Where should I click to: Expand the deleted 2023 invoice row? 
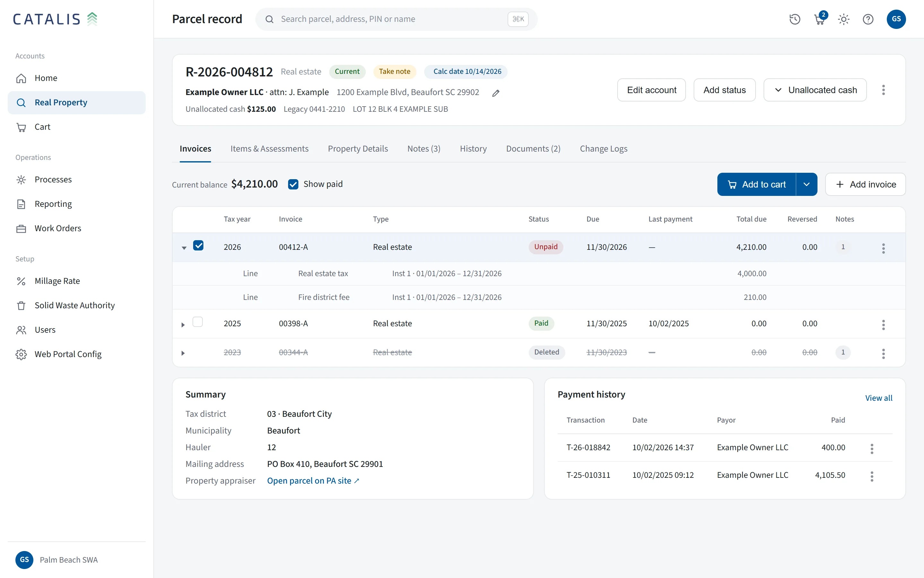click(183, 353)
